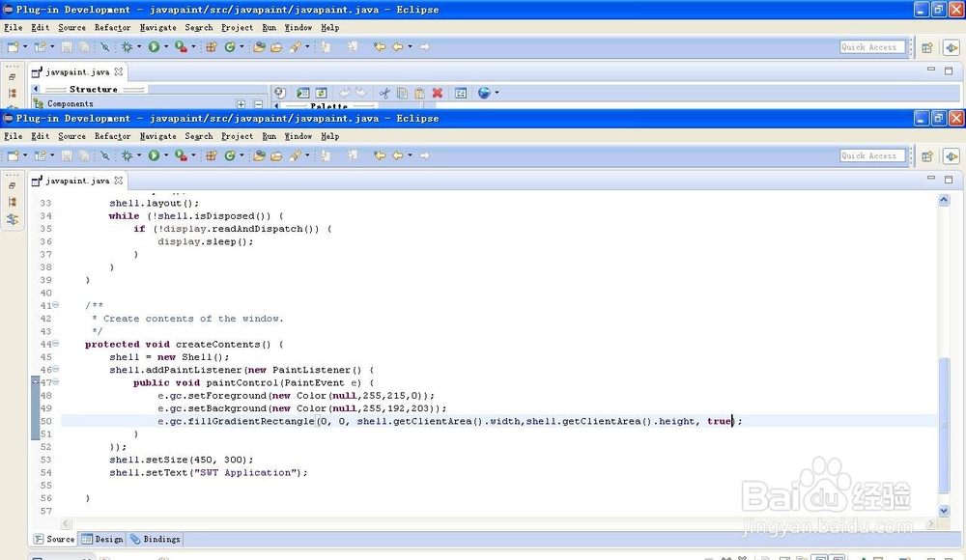Navigate Back with yellow arrow, front window
Screen dimensions: 966x560
(398, 155)
